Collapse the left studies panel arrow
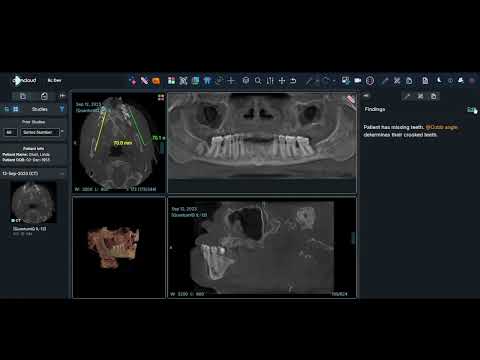The image size is (480, 360). tap(62, 96)
